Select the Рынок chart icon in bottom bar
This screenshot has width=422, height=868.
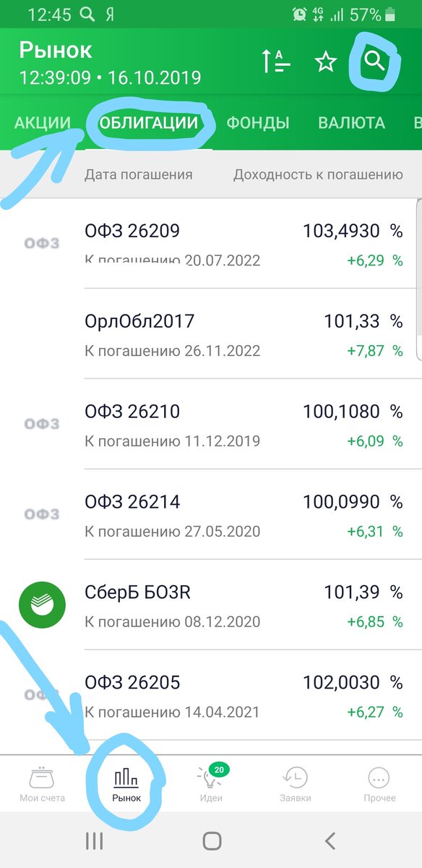(x=126, y=778)
